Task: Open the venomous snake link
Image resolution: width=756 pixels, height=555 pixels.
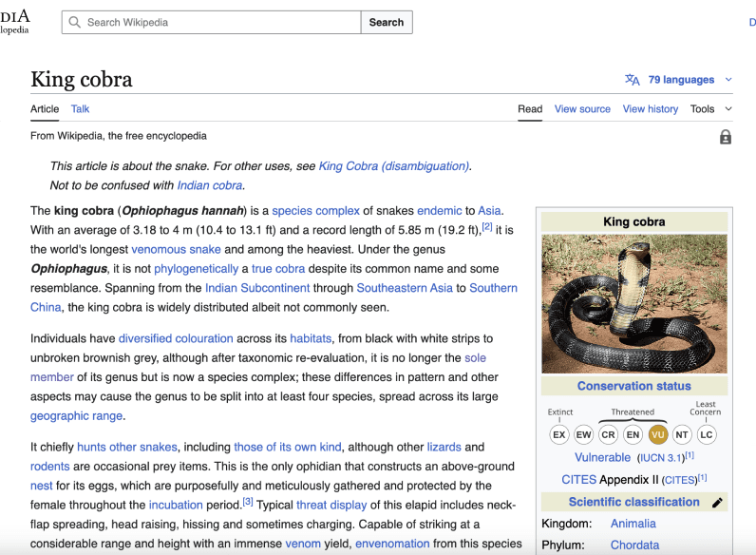Action: pos(176,250)
